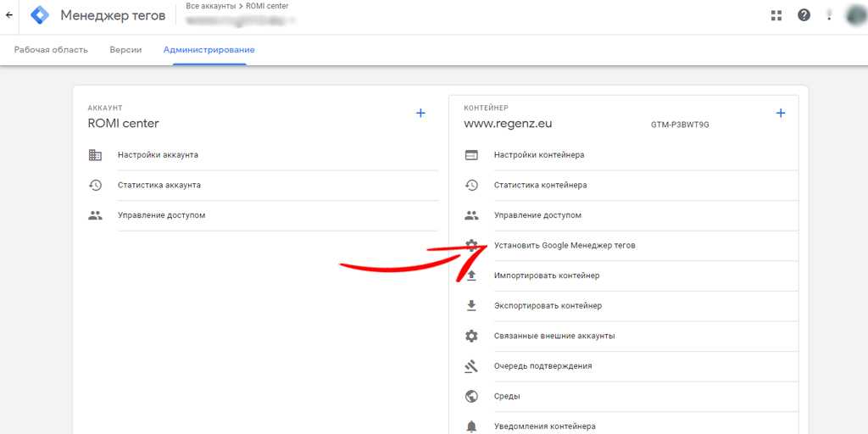Open Статистика аккаунта
The width and height of the screenshot is (868, 434).
tap(159, 185)
